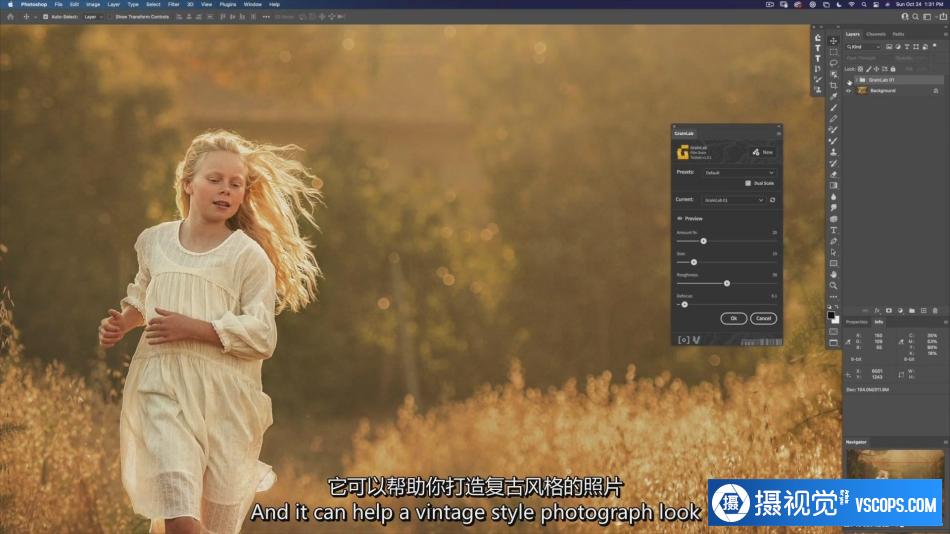
Task: Hide the Background layer eye icon
Action: point(849,91)
